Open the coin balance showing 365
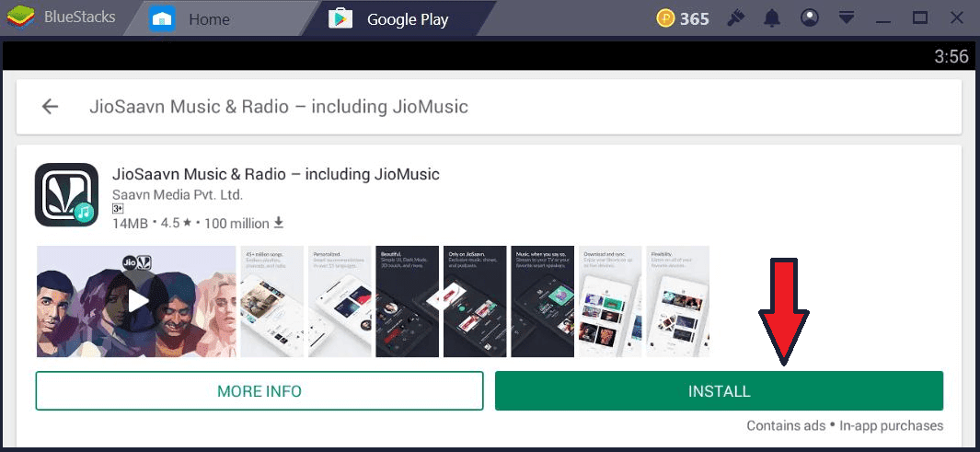 (683, 18)
